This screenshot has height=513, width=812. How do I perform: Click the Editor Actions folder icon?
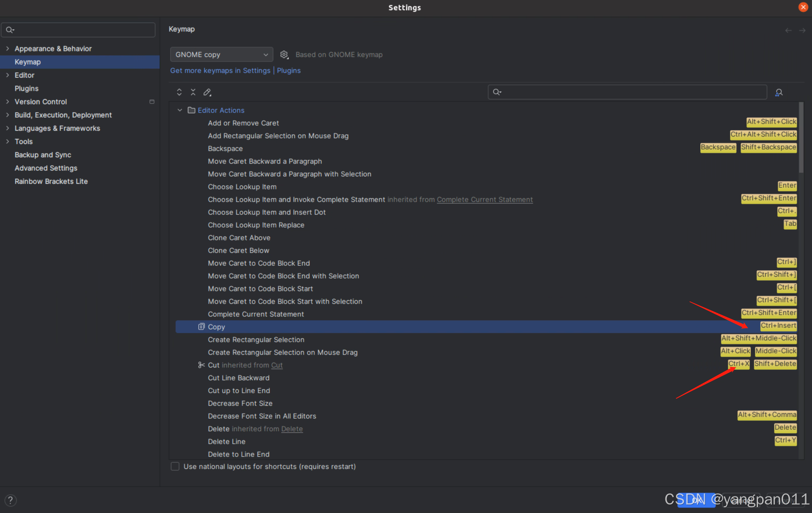click(x=192, y=110)
